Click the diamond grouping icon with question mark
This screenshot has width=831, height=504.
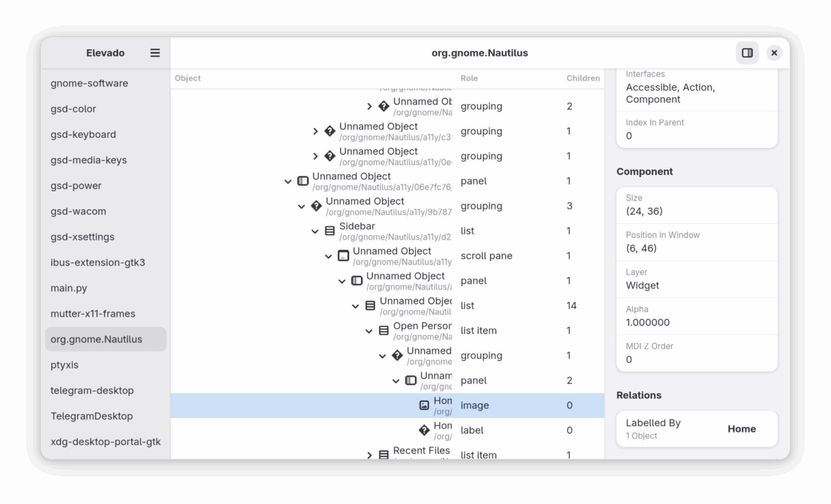click(317, 206)
